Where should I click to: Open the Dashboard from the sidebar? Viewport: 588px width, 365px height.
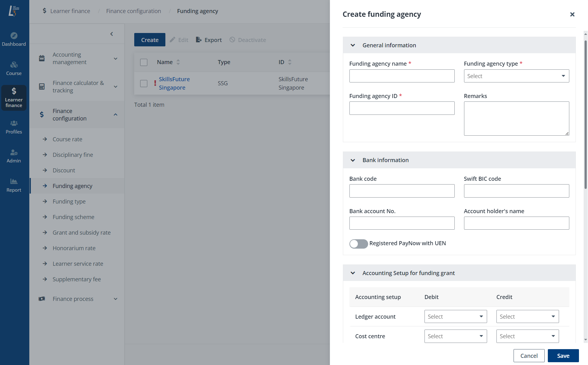coord(14,39)
